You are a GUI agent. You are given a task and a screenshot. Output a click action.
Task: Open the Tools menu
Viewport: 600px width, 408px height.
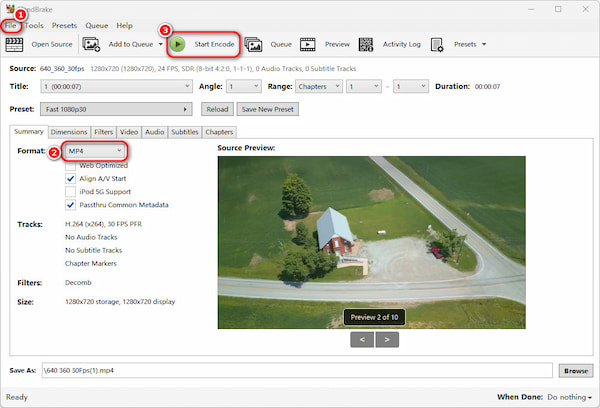[34, 25]
